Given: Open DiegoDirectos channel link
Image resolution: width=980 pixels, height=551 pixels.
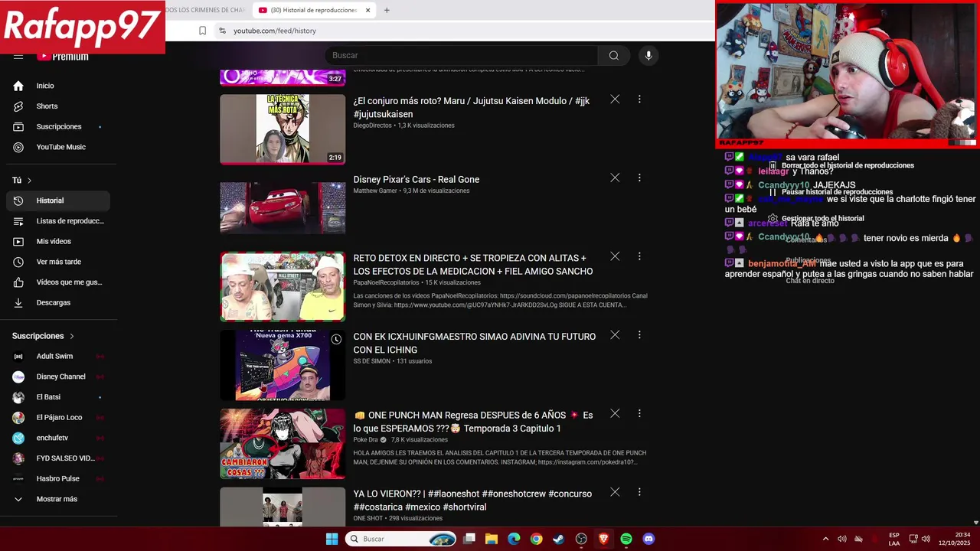Looking at the screenshot, I should coord(372,126).
